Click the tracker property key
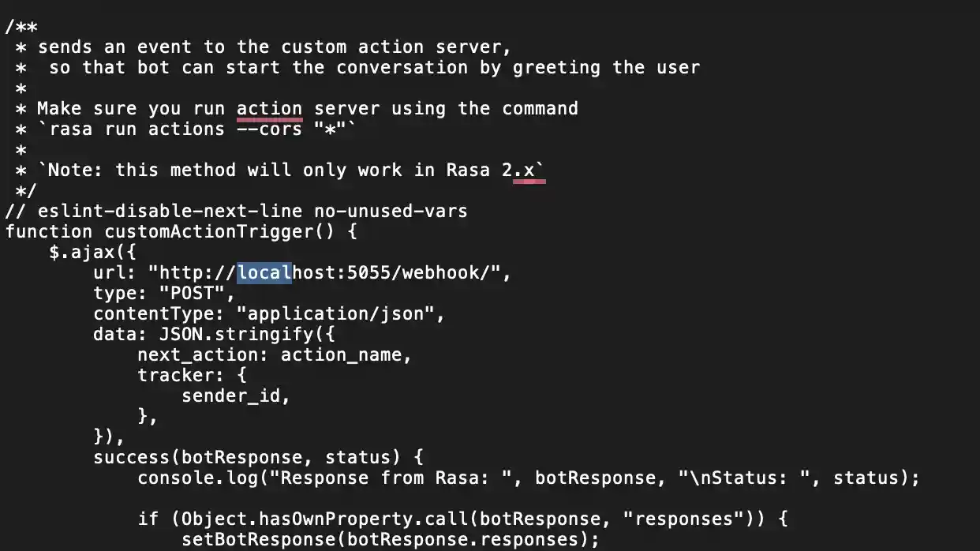 click(181, 376)
